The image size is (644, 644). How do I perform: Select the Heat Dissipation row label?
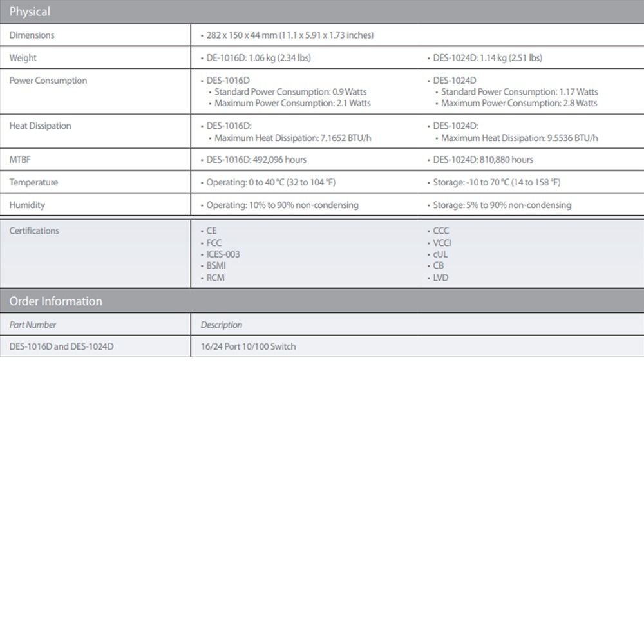pos(40,126)
